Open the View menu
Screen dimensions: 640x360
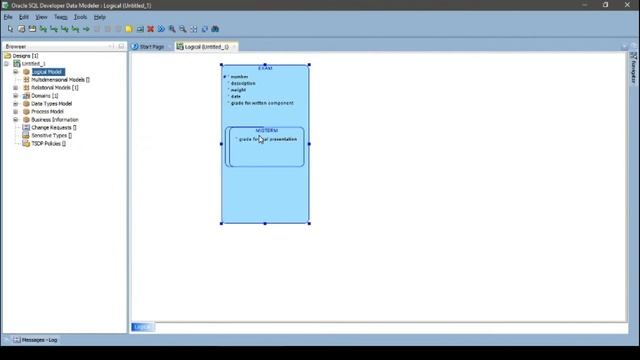click(x=41, y=17)
